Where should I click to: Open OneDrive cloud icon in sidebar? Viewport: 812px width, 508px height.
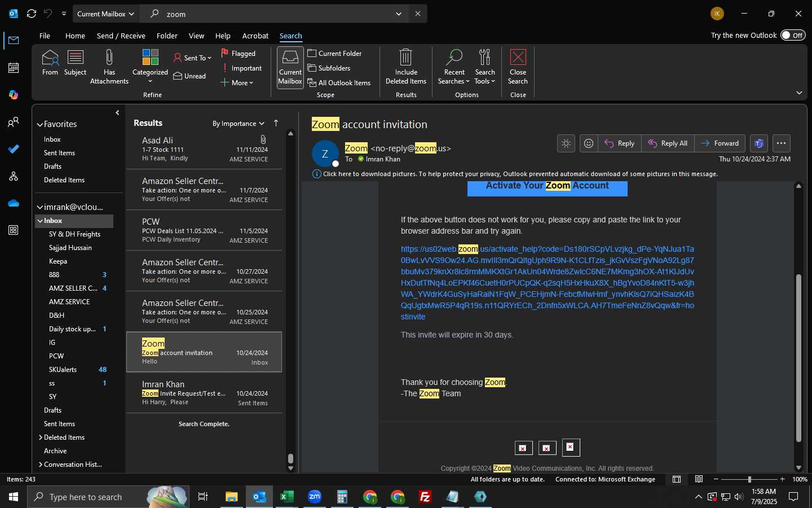tap(14, 203)
